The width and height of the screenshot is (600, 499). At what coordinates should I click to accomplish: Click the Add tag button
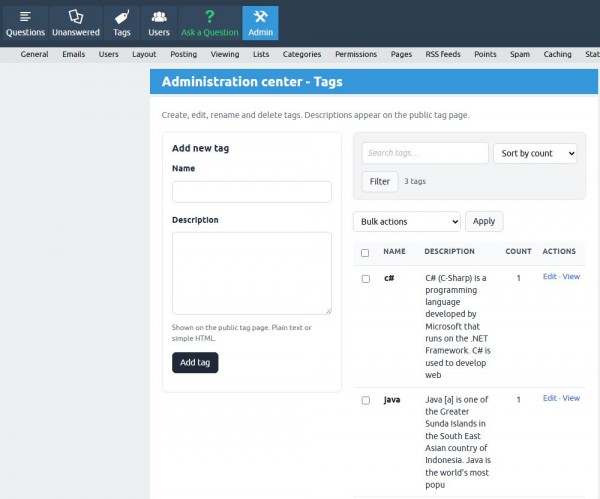click(x=195, y=362)
